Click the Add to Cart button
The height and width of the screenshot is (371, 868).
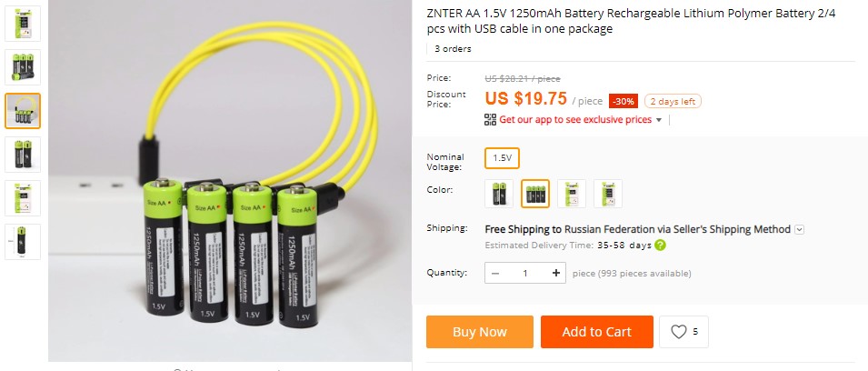(x=597, y=332)
